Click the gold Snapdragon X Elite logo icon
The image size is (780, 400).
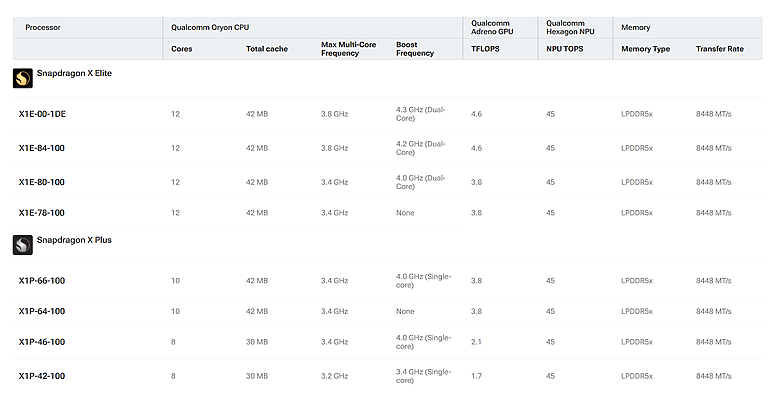pyautogui.click(x=23, y=78)
